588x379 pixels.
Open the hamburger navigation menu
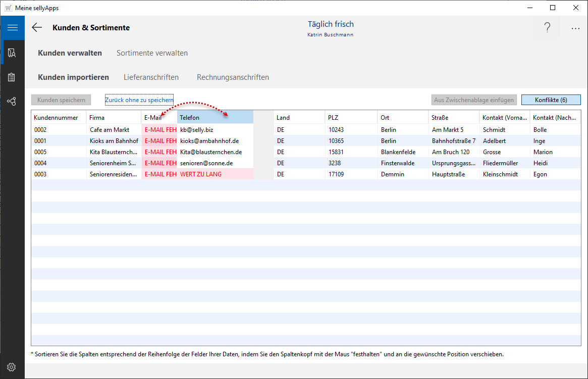tap(12, 28)
